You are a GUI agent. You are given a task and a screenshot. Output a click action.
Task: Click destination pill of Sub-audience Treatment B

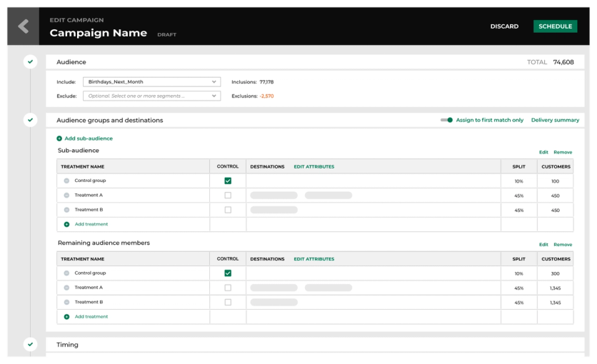[x=274, y=210]
